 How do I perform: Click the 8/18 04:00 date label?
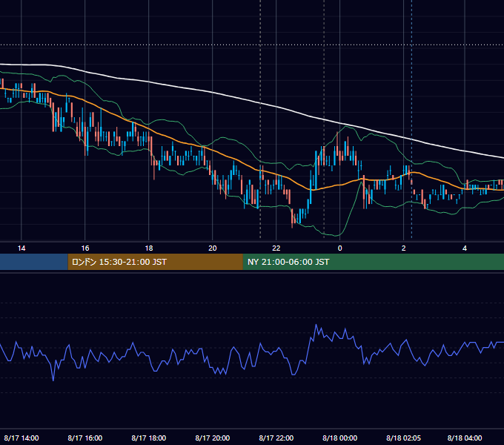pos(465,438)
